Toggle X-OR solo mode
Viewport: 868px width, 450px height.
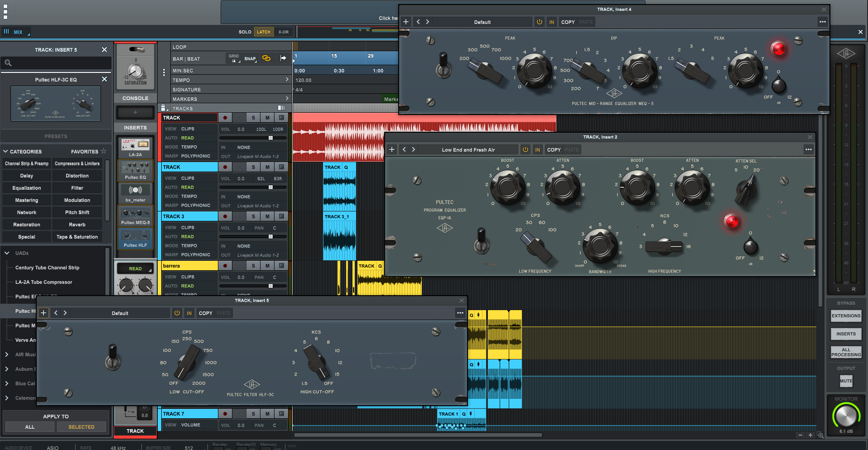[x=284, y=32]
